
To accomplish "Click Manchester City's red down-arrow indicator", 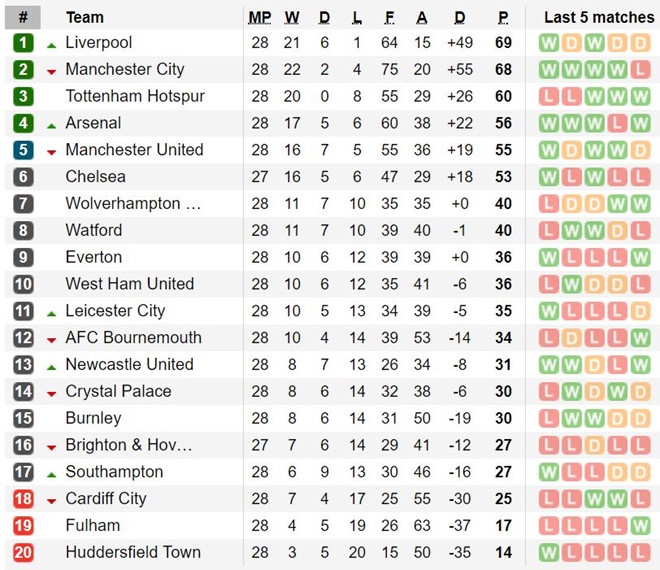I will (x=51, y=71).
